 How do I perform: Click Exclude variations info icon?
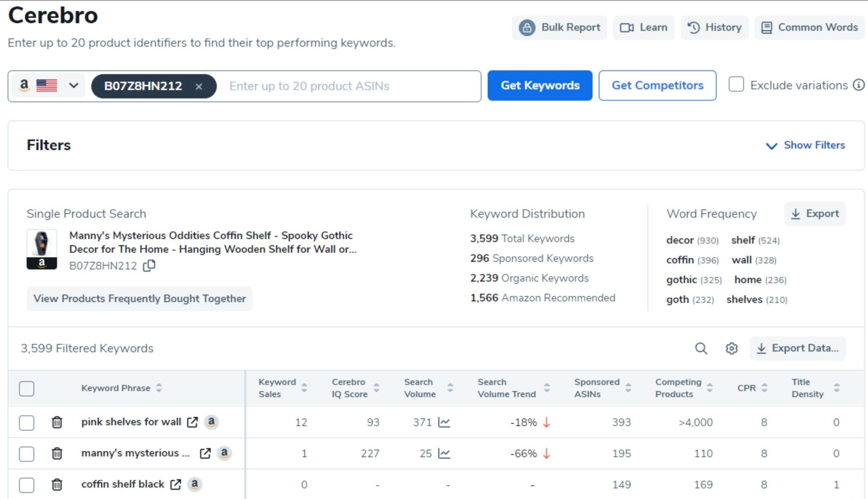pos(858,85)
